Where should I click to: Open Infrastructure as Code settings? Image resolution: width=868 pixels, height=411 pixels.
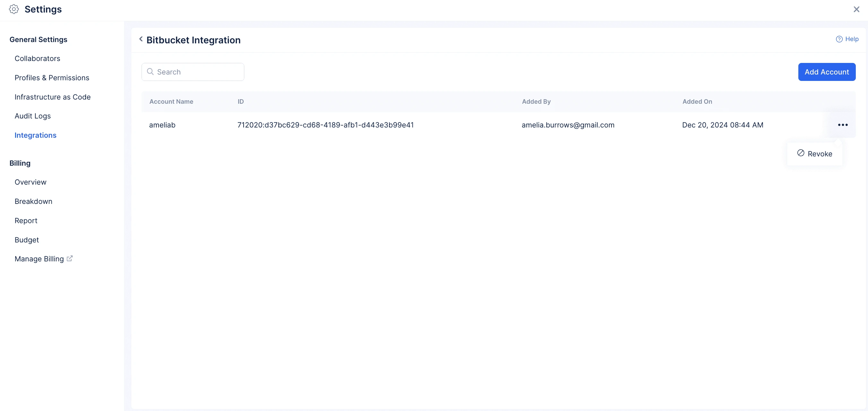tap(53, 97)
